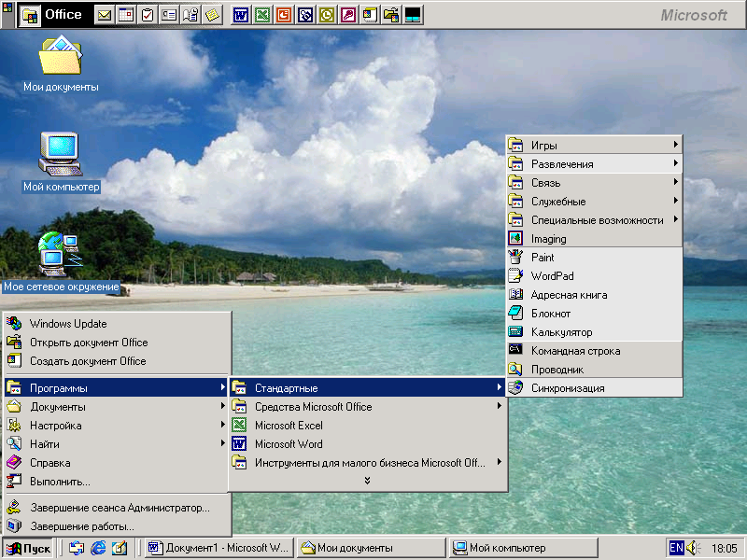Click New Contact card icon in Office bar
747x560 pixels.
(169, 15)
